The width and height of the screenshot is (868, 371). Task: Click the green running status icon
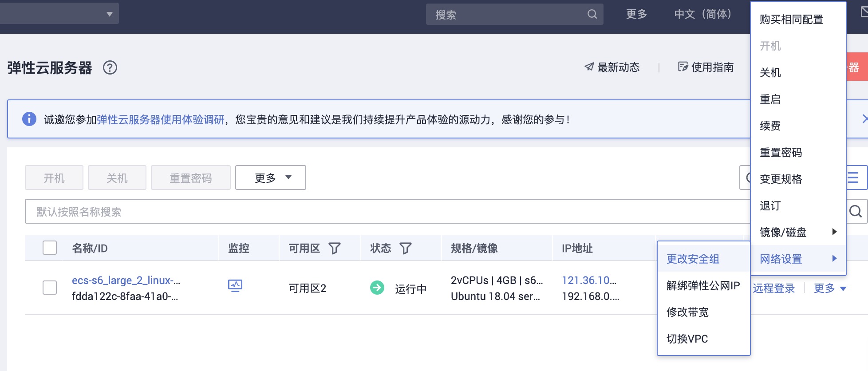tap(377, 288)
